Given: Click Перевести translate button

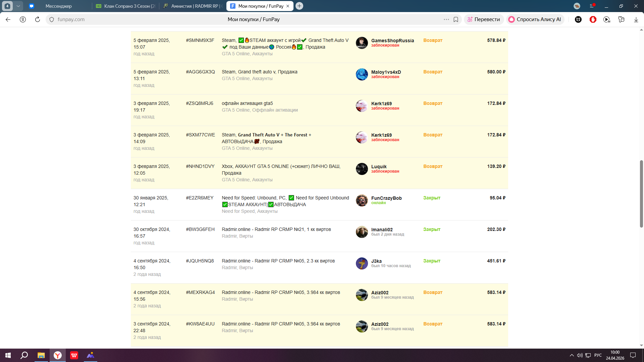Looking at the screenshot, I should click(484, 19).
